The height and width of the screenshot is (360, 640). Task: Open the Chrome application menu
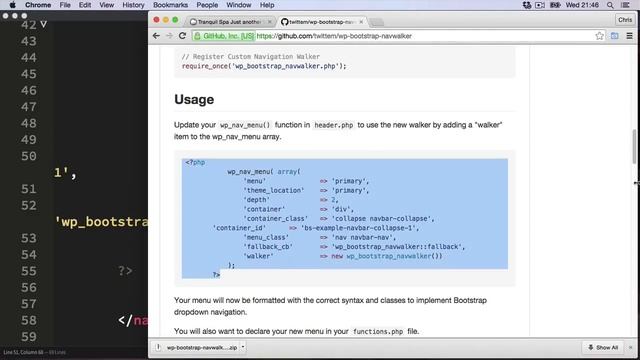tap(38, 5)
